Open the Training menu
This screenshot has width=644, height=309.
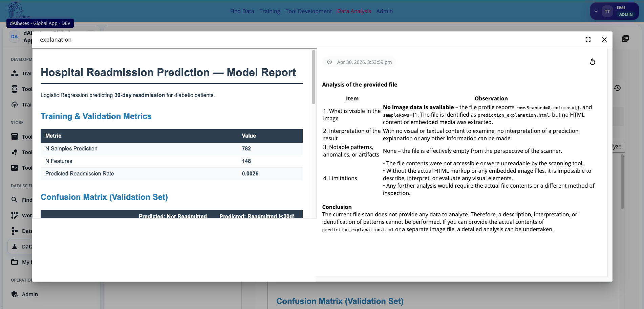coord(270,11)
